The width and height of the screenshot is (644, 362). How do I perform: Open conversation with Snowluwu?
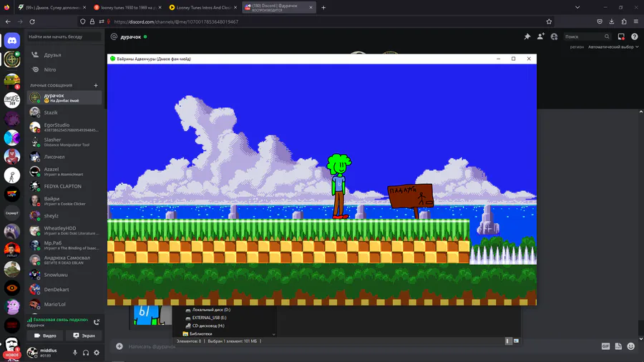pyautogui.click(x=64, y=275)
